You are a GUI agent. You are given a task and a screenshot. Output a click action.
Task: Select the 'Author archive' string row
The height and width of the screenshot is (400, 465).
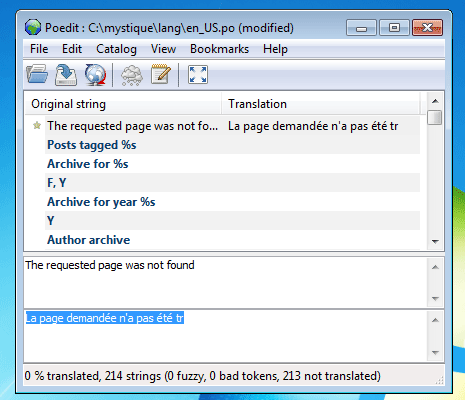[232, 240]
